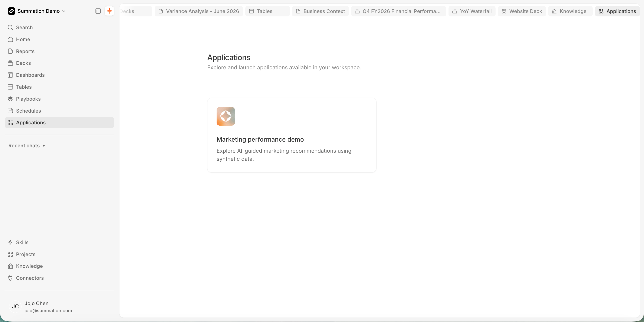Select Applications in the sidebar
644x322 pixels.
click(x=59, y=122)
